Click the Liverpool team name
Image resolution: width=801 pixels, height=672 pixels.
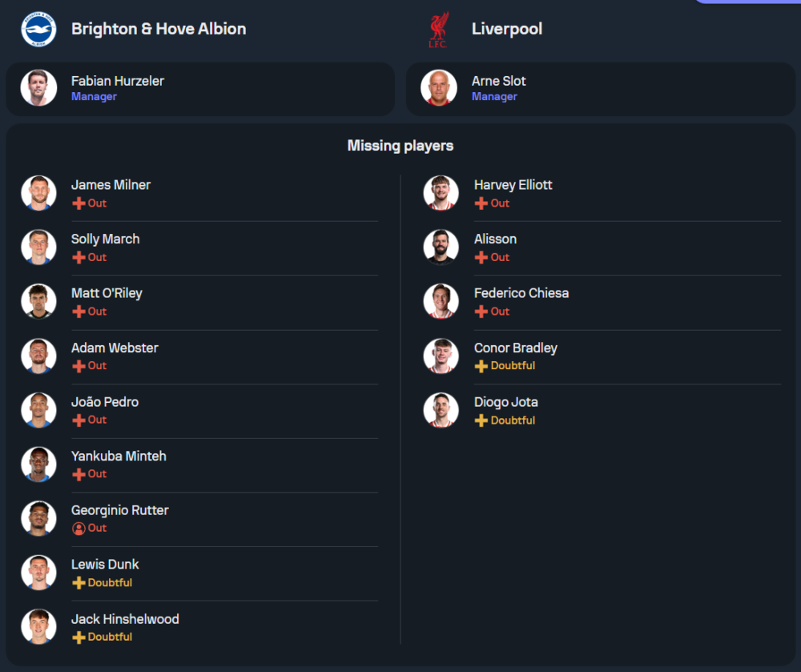pyautogui.click(x=507, y=29)
